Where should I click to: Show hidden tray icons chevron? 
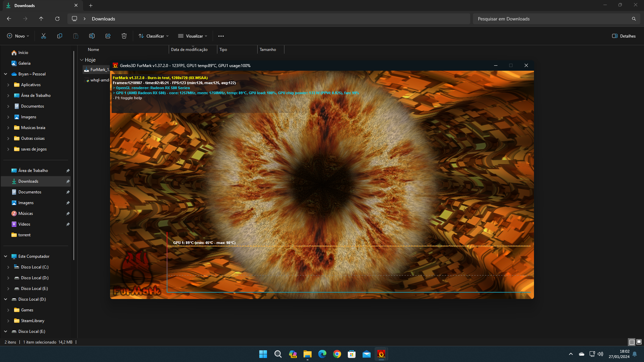coord(571,354)
